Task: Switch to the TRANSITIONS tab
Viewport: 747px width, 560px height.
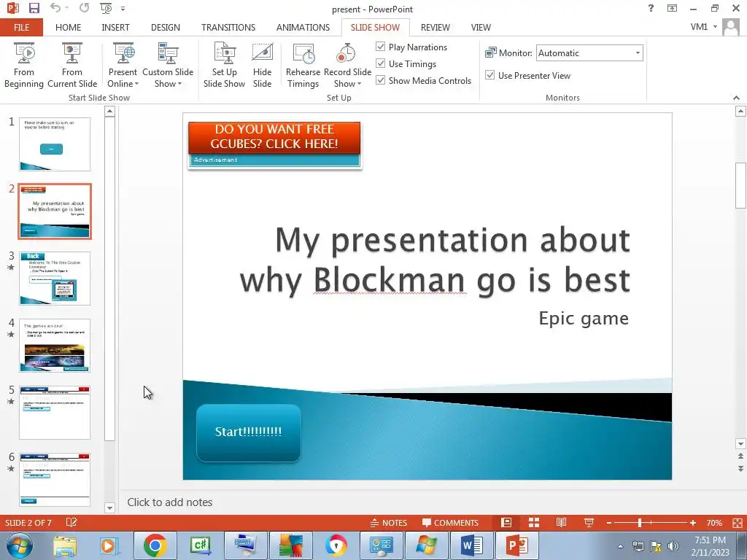Action: point(228,27)
